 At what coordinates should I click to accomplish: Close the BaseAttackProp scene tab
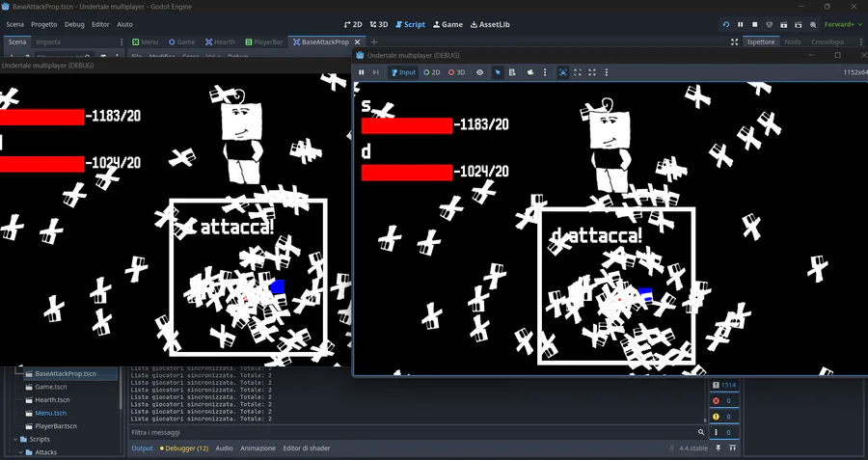pos(357,42)
